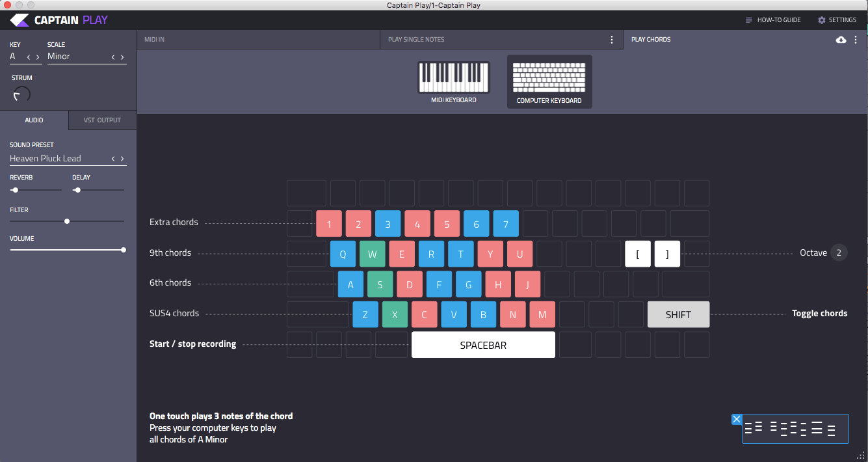Open Settings gear icon
This screenshot has height=462, width=868.
pyautogui.click(x=821, y=20)
